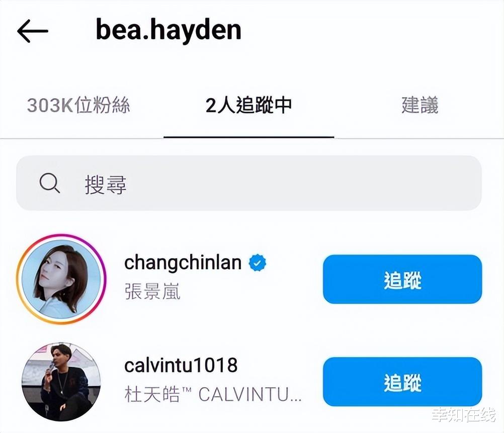
Task: Click the 搜尋 search field
Action: [249, 183]
